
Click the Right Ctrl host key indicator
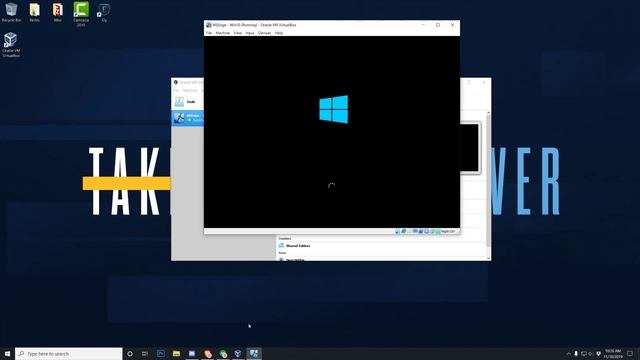tap(448, 231)
